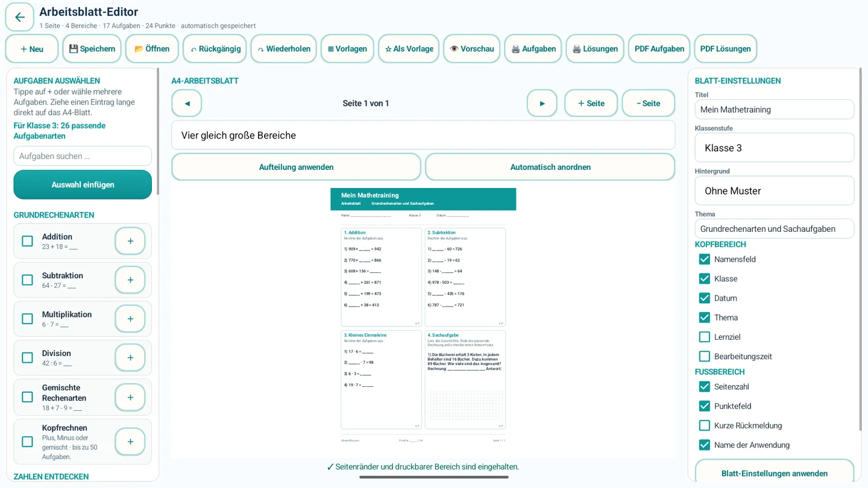The image size is (868, 488).
Task: Add a page with + Seite
Action: point(591,104)
